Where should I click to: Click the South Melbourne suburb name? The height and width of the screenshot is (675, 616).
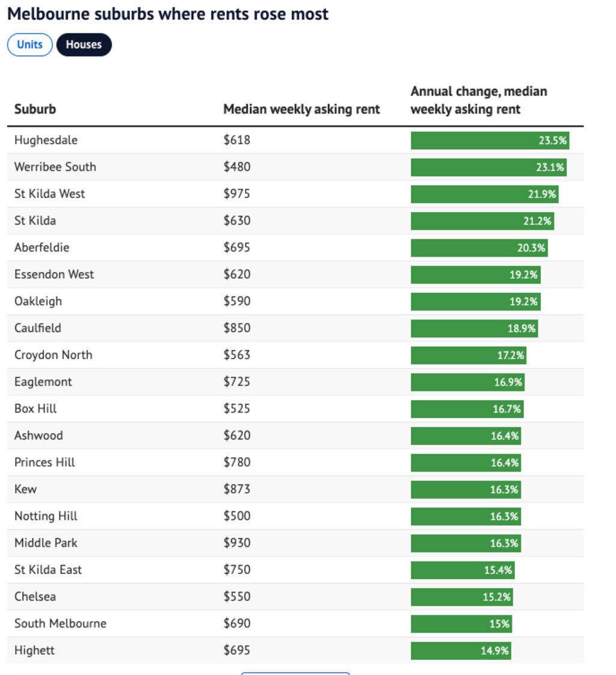(x=60, y=623)
